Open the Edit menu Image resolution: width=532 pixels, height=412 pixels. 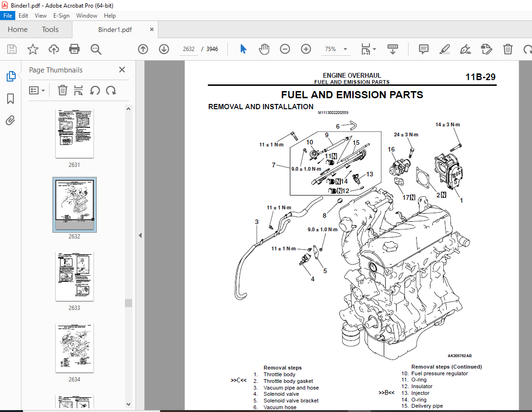coord(23,16)
